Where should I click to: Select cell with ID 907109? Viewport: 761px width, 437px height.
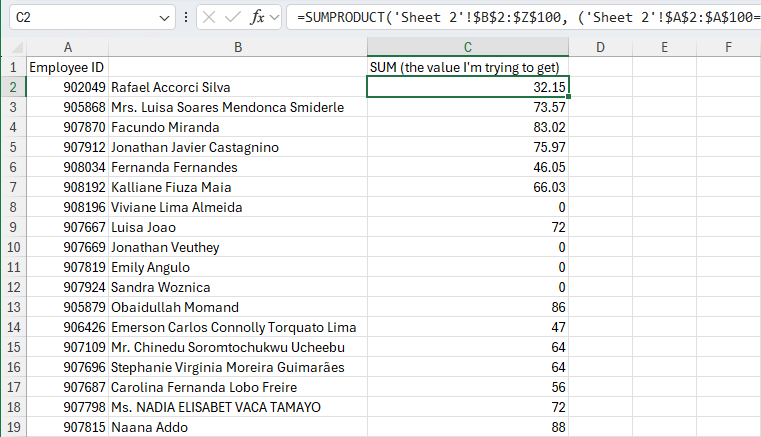click(x=67, y=347)
